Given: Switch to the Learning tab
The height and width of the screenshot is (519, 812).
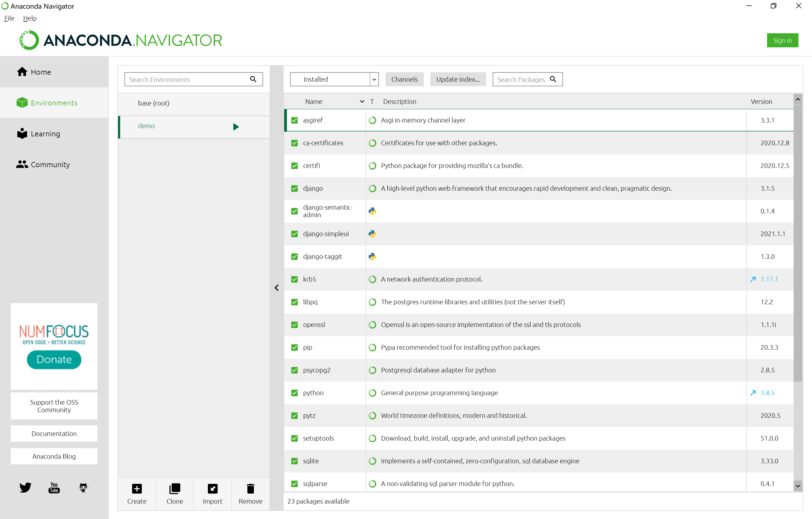Looking at the screenshot, I should point(45,134).
